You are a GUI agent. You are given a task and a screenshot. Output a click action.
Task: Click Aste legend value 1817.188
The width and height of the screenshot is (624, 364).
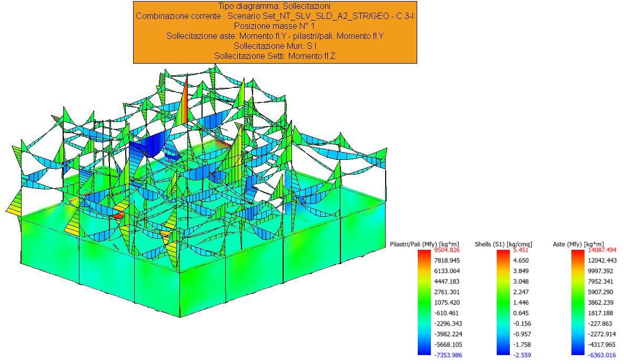tap(600, 313)
